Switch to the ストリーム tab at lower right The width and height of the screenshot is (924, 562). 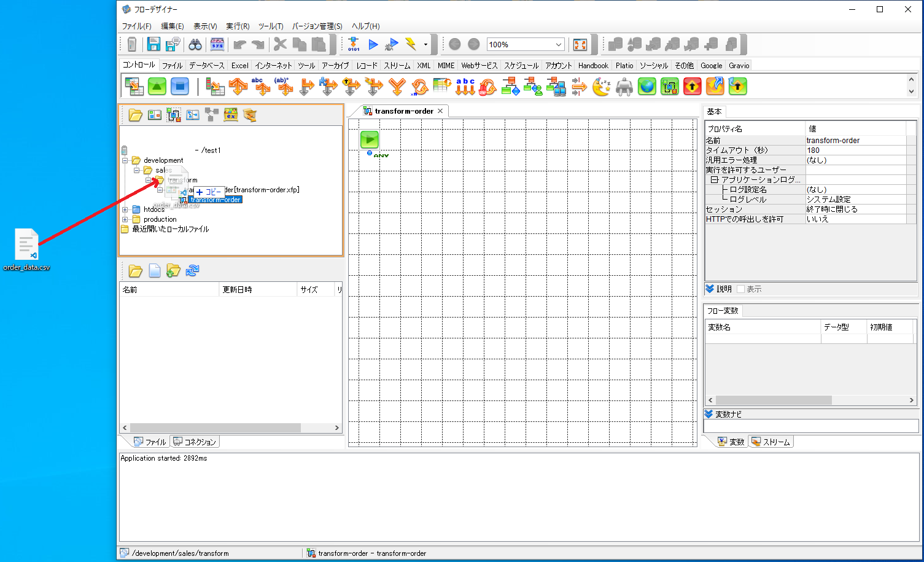click(x=771, y=442)
